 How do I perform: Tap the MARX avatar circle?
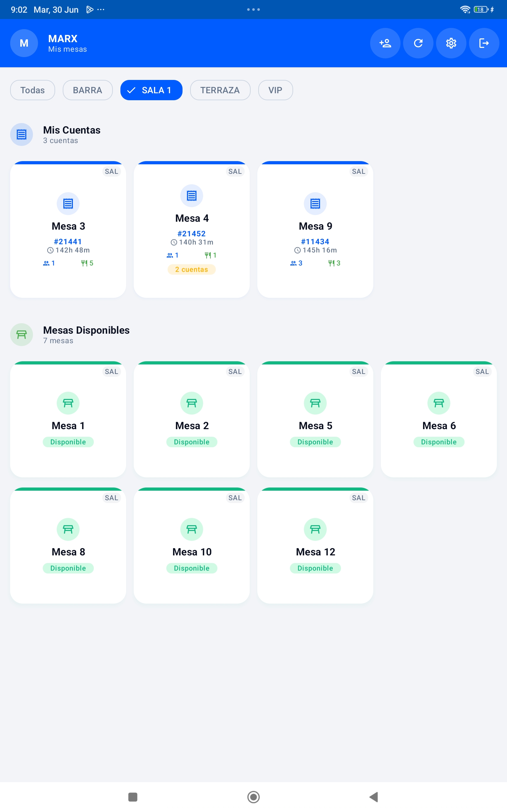24,43
